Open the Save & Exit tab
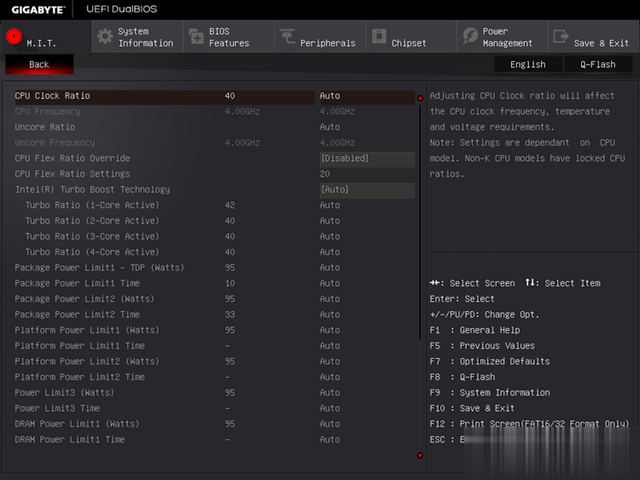The height and width of the screenshot is (480, 640). (594, 37)
